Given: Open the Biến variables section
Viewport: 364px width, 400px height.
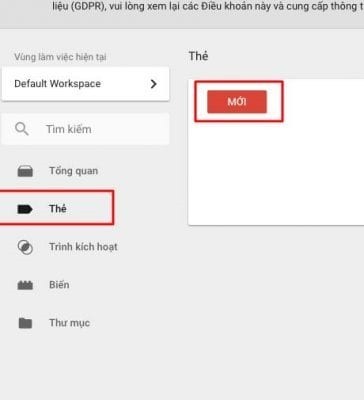Looking at the screenshot, I should [59, 285].
